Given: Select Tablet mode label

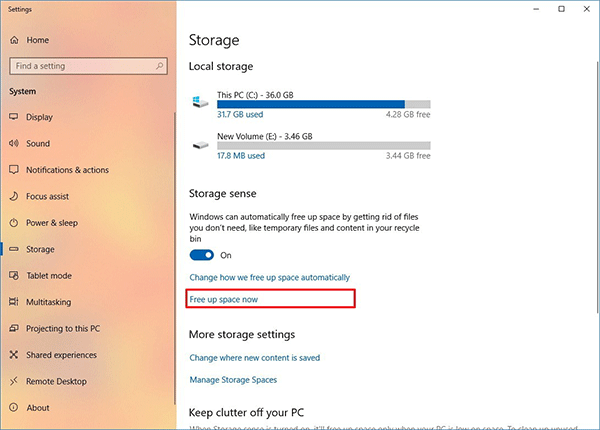Looking at the screenshot, I should click(x=49, y=275).
